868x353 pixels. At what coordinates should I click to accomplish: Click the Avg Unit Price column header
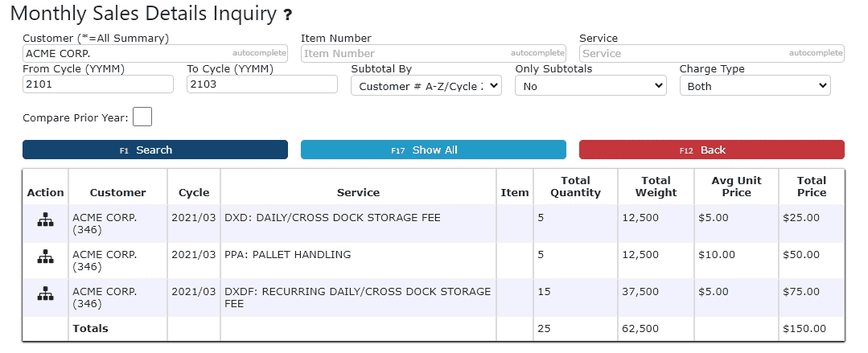tap(736, 187)
